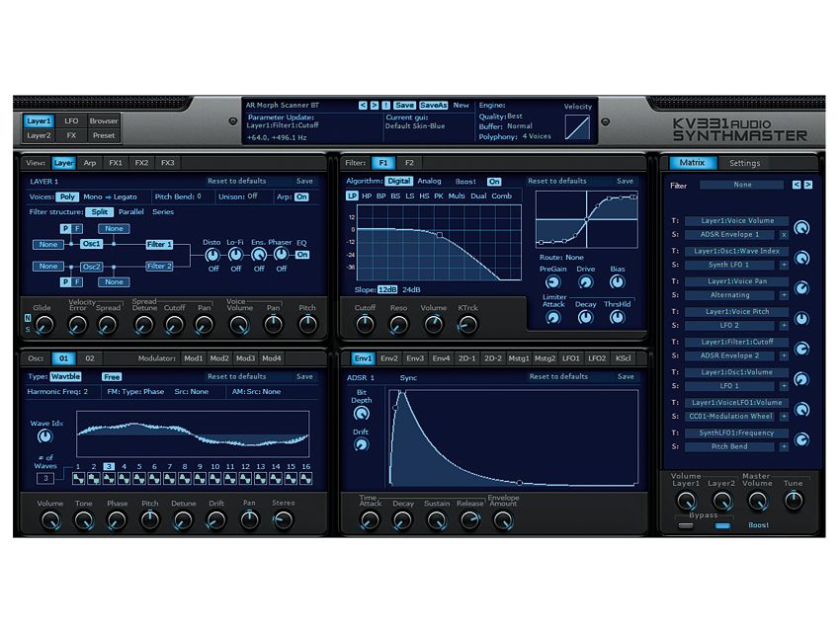
Task: Click the filter Cutoff knob
Action: (x=365, y=324)
